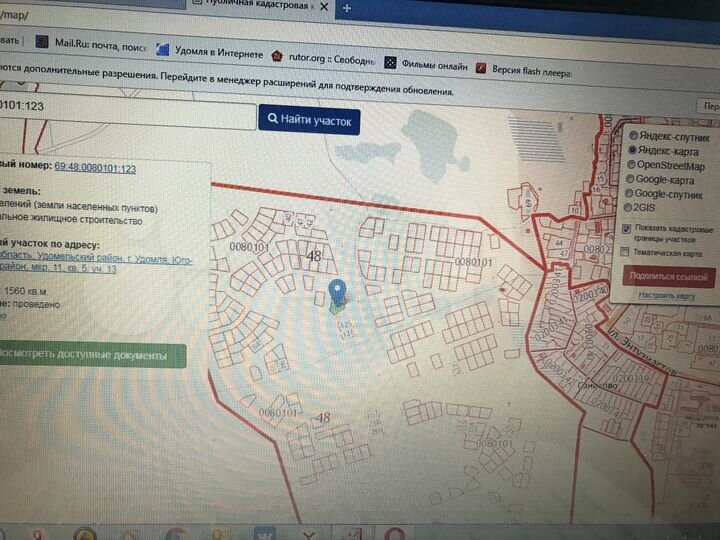Select the Яндекс-спутник map layer

[x=632, y=134]
